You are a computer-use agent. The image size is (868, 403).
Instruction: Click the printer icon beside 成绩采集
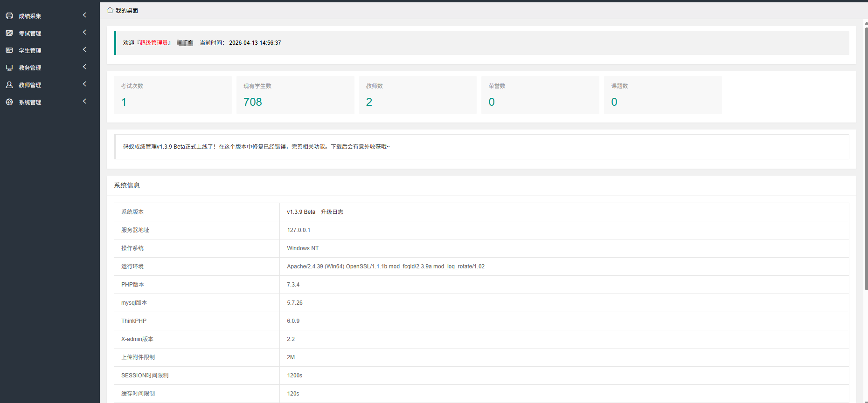[x=9, y=16]
